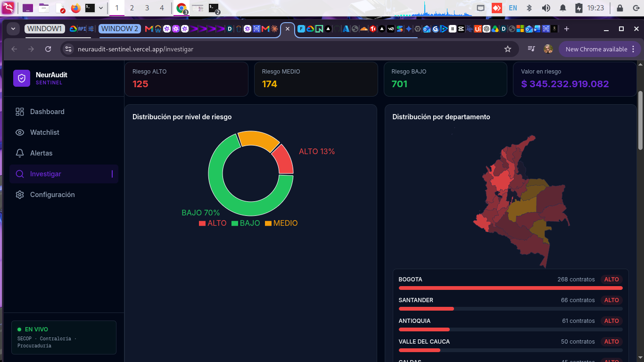644x362 pixels.
Task: Switch to the v0 tab
Action: [x=391, y=29]
